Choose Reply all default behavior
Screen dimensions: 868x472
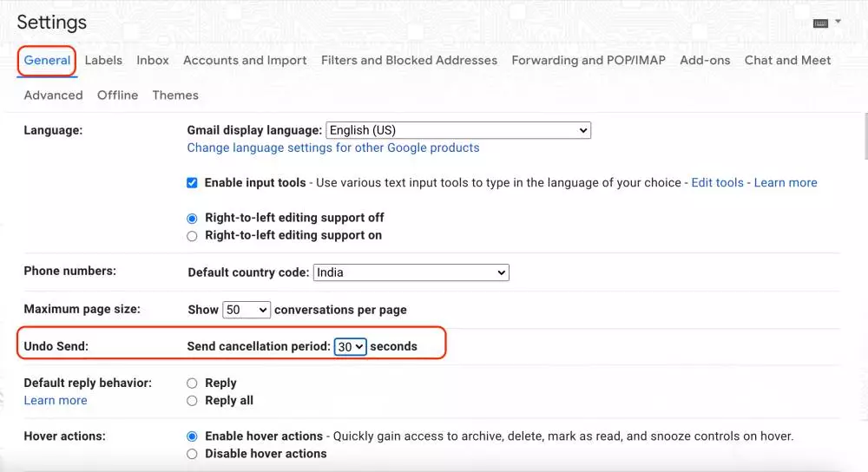point(193,401)
